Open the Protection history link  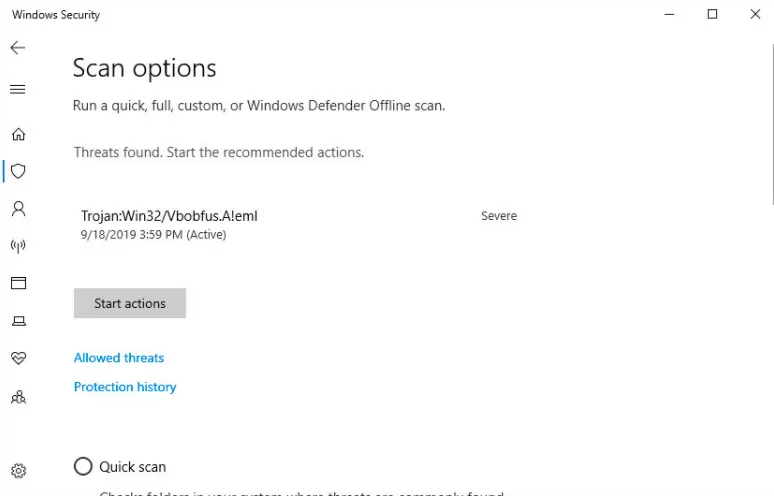pos(125,387)
